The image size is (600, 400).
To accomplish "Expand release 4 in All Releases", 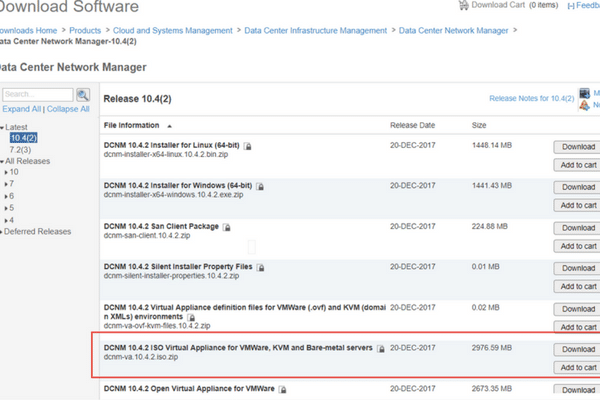I will [x=6, y=221].
